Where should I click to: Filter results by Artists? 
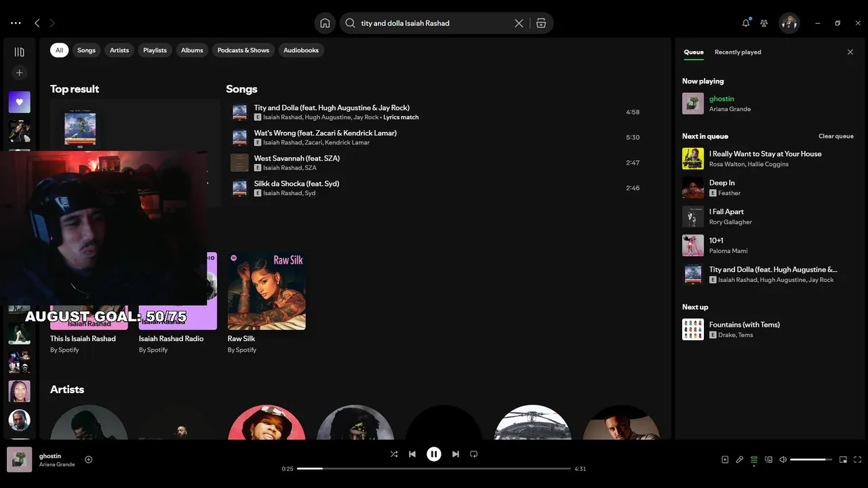pos(119,50)
